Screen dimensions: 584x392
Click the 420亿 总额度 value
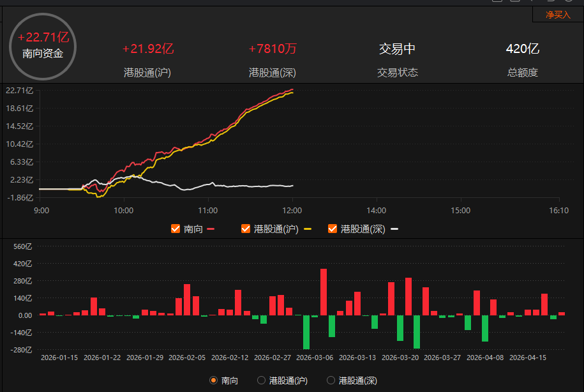(523, 49)
